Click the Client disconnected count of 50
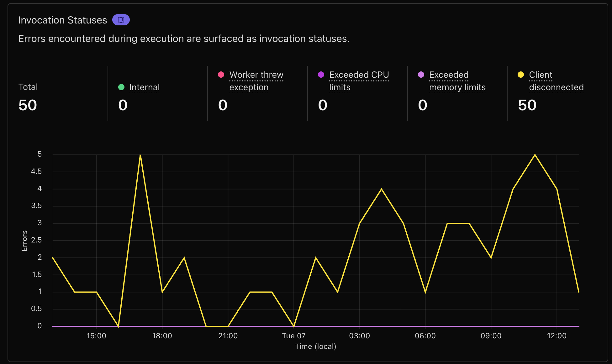The width and height of the screenshot is (612, 364). click(x=527, y=105)
